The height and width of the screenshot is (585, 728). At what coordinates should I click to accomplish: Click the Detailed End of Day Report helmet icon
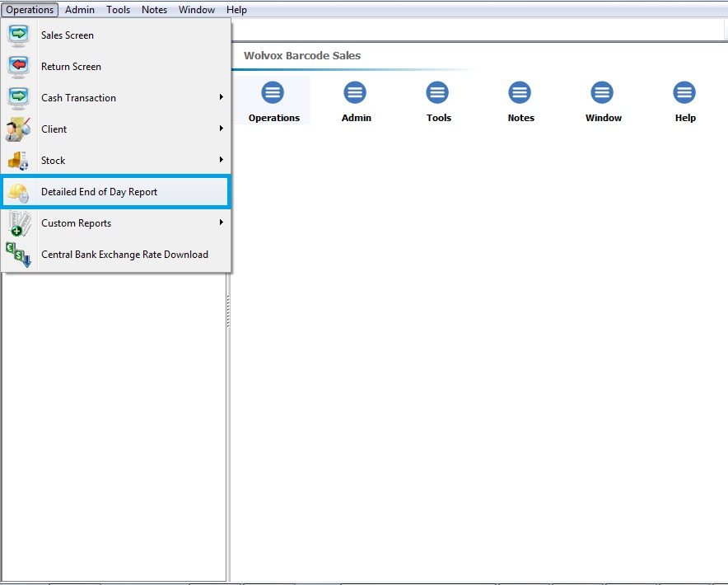19,192
